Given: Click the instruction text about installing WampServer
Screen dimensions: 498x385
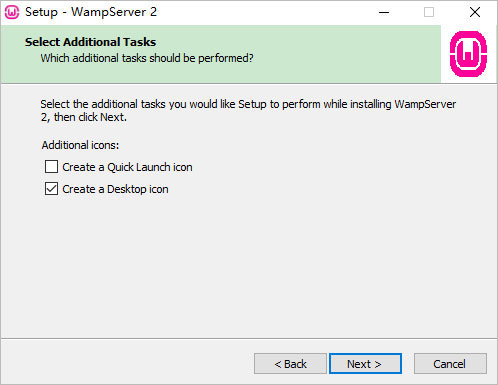Looking at the screenshot, I should [248, 111].
